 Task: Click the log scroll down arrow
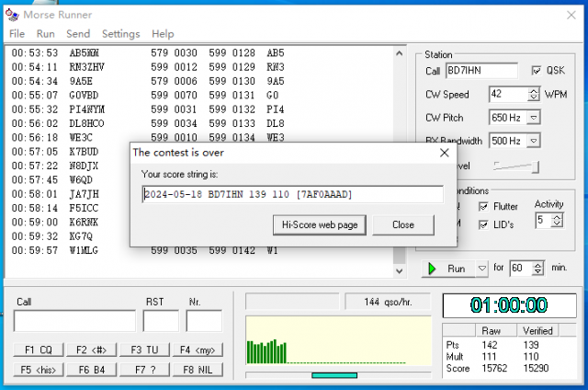coord(400,270)
